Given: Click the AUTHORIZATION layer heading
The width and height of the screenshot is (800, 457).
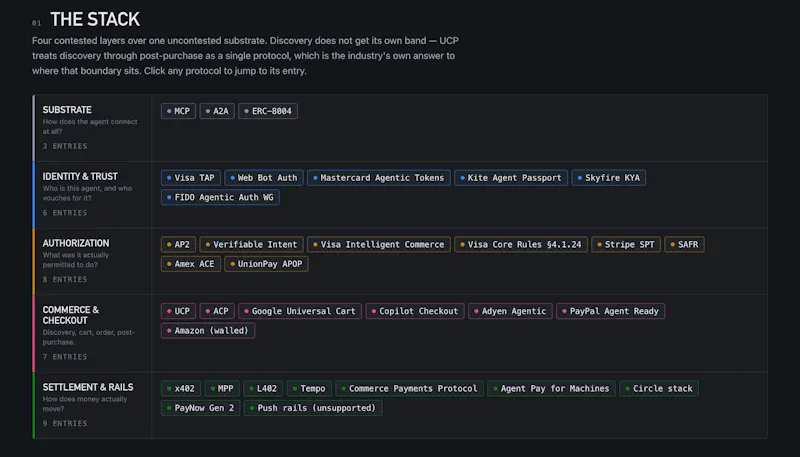Looking at the screenshot, I should pos(76,244).
